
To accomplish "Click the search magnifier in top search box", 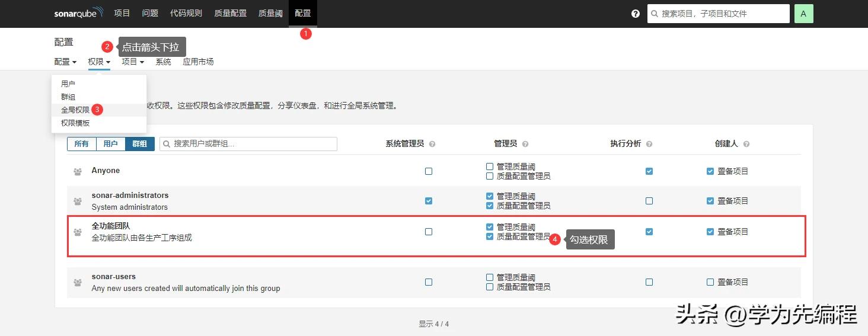I will 655,14.
